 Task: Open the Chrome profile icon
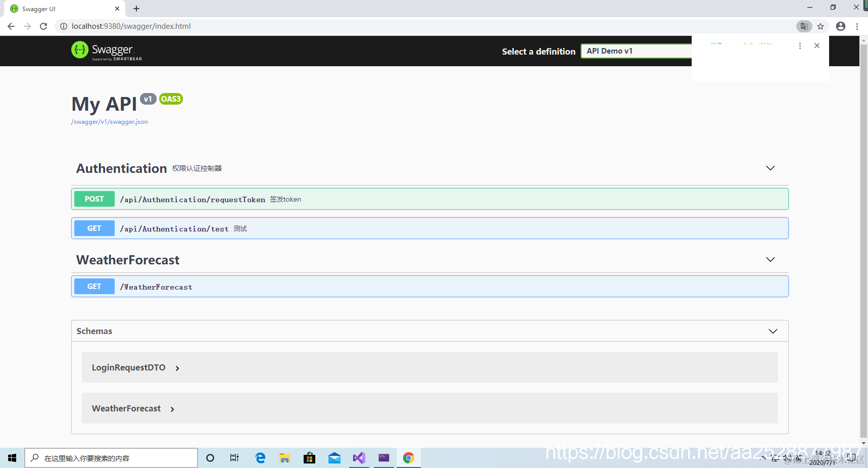pos(841,26)
